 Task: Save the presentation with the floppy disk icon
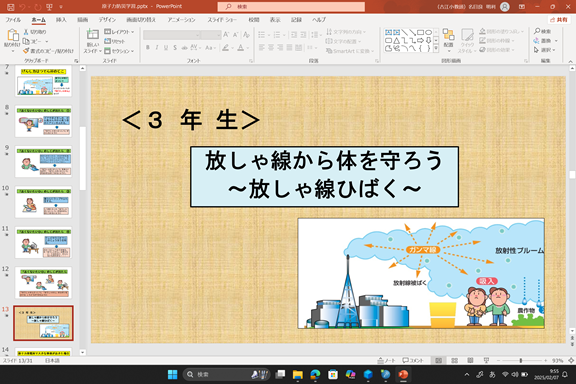[x=11, y=7]
